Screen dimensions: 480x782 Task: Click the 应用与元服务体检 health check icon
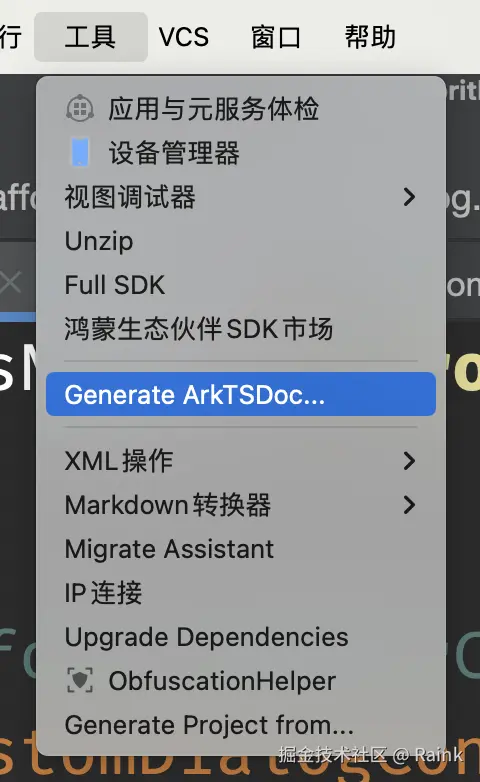pos(80,108)
